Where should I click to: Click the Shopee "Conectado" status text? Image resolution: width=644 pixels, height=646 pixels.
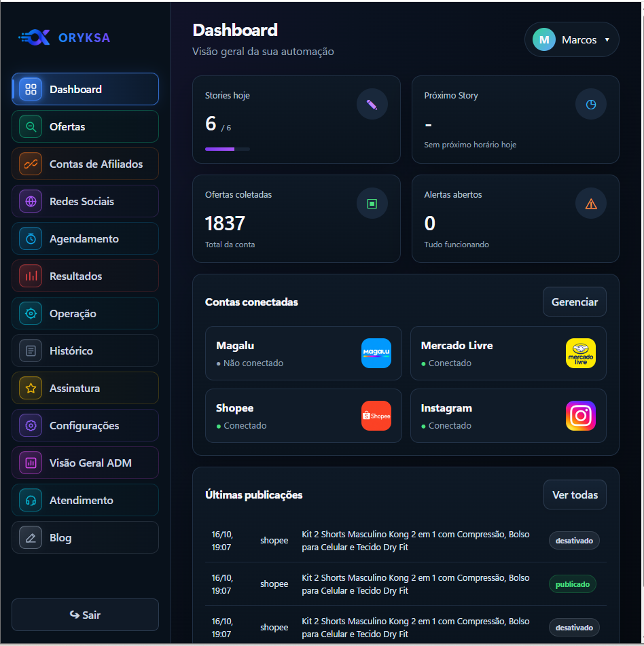click(245, 426)
